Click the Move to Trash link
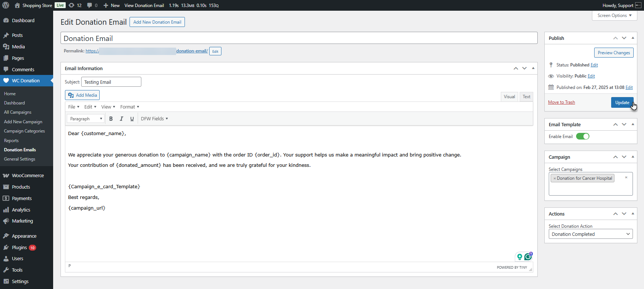The width and height of the screenshot is (644, 289). pyautogui.click(x=561, y=102)
